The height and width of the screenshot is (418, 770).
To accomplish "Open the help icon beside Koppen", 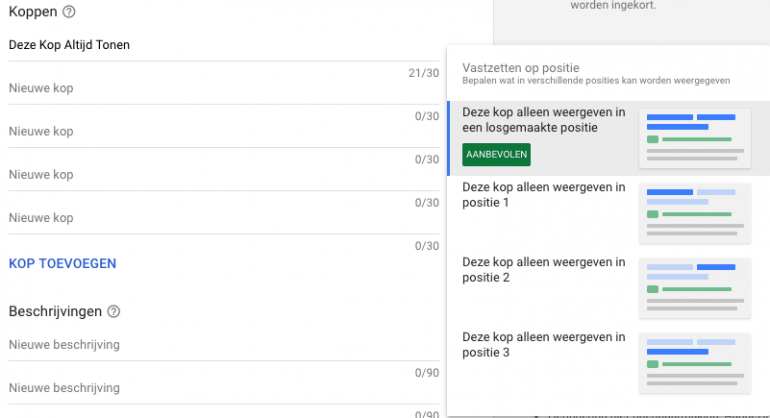I will pos(69,12).
